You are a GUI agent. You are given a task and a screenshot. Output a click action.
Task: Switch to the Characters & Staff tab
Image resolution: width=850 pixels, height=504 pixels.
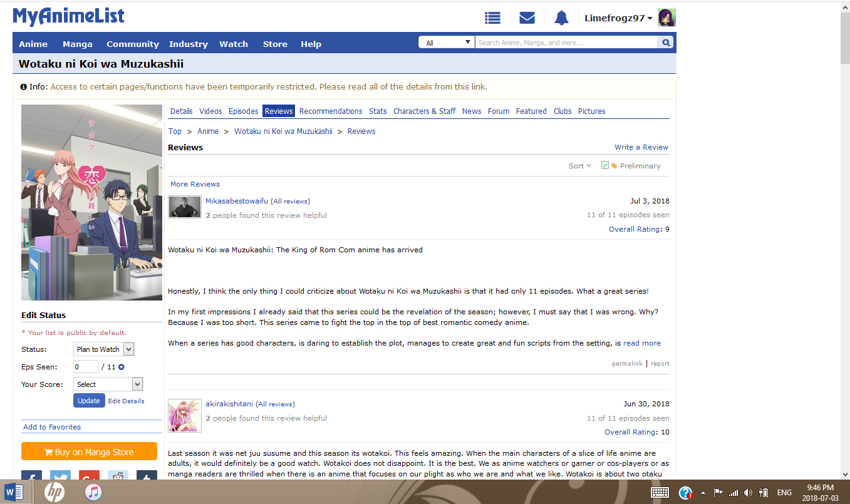424,111
